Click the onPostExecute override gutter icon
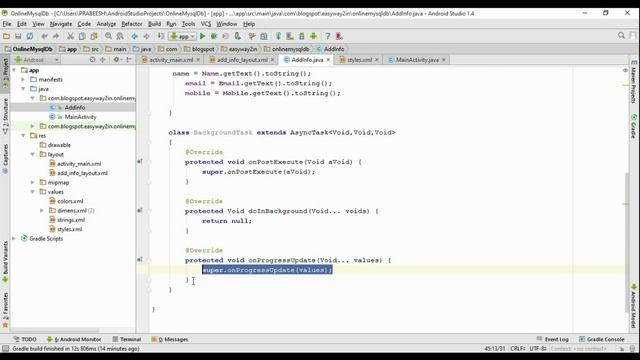640x360 pixels. pos(140,162)
